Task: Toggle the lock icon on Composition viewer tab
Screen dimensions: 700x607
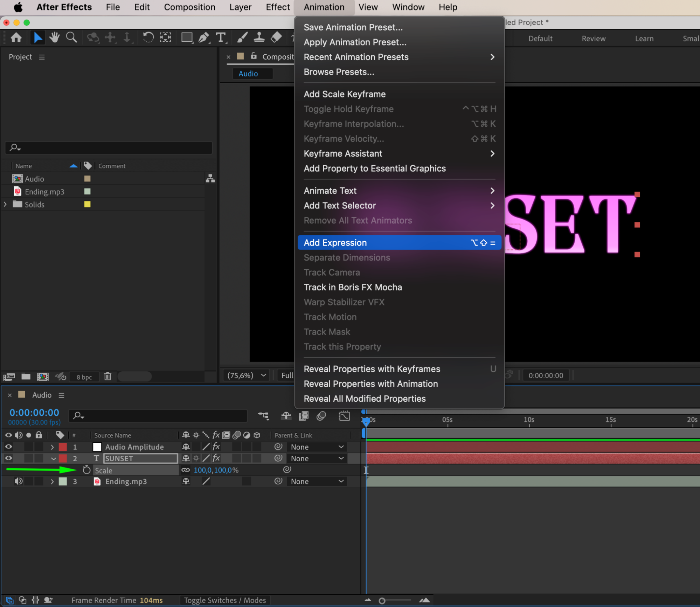Action: point(254,56)
